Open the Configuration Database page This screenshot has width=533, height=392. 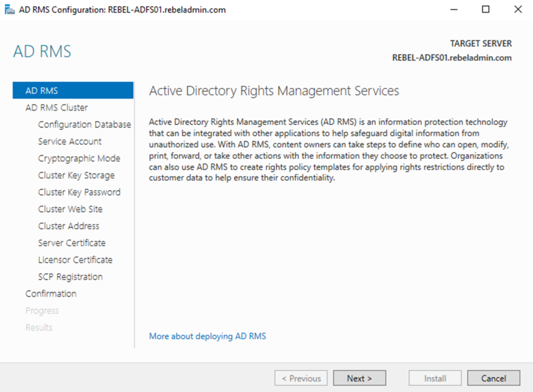(84, 124)
